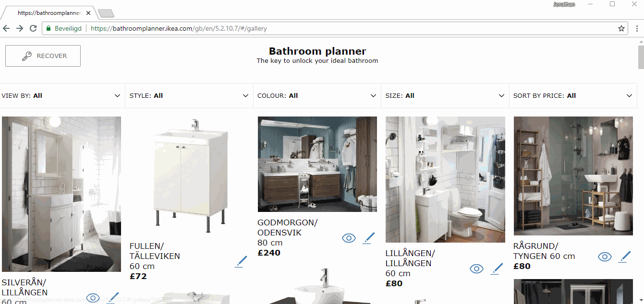Edit RÅGRUND/TYNGEN with the pencil icon

pos(624,257)
